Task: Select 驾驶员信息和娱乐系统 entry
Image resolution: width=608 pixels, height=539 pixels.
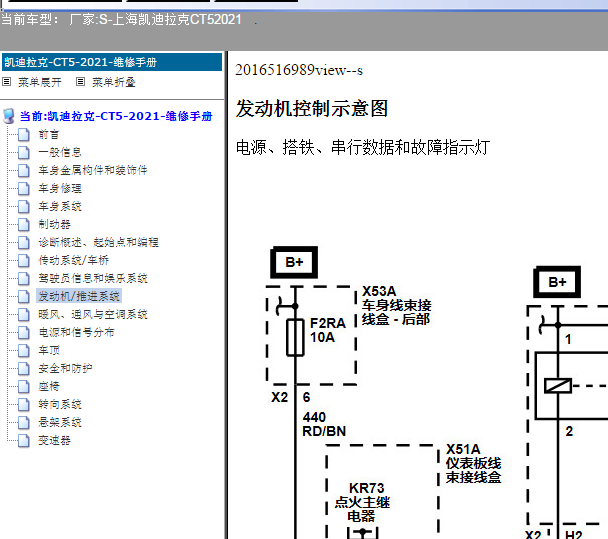Action: click(x=92, y=278)
